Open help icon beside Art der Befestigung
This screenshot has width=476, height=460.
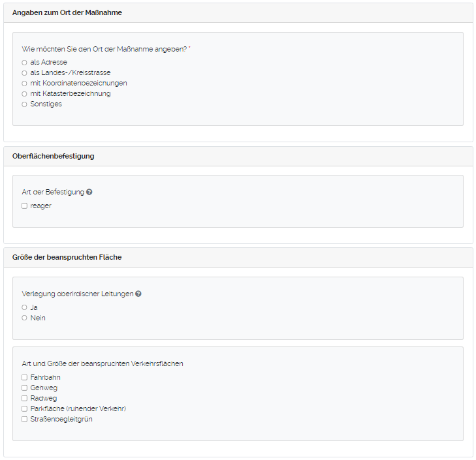[x=89, y=192]
